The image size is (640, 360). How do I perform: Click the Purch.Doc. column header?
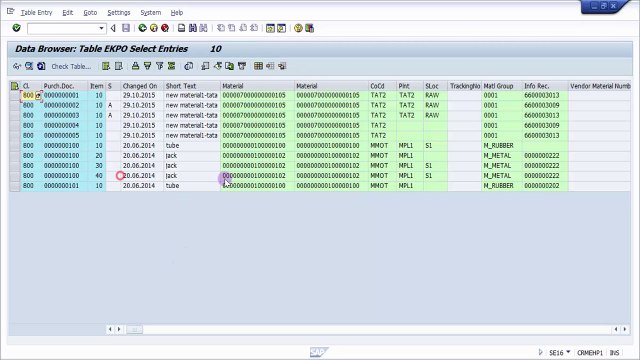tap(64, 86)
